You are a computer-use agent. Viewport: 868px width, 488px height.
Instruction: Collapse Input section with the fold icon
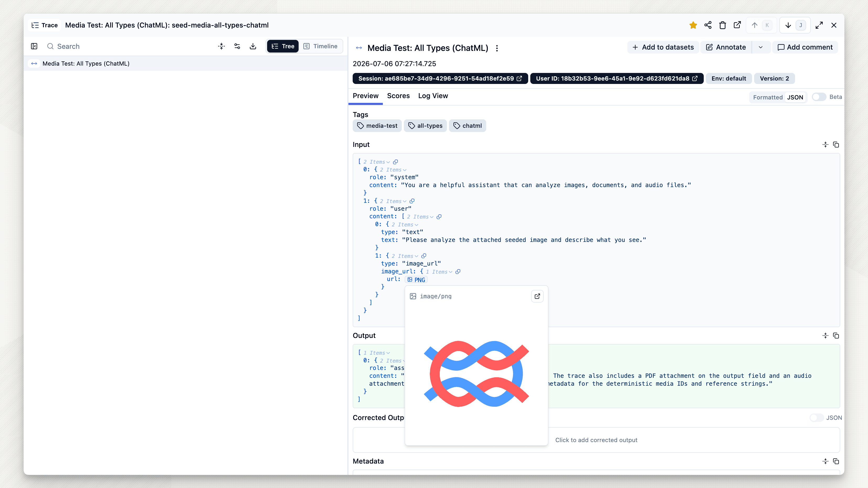tap(825, 145)
